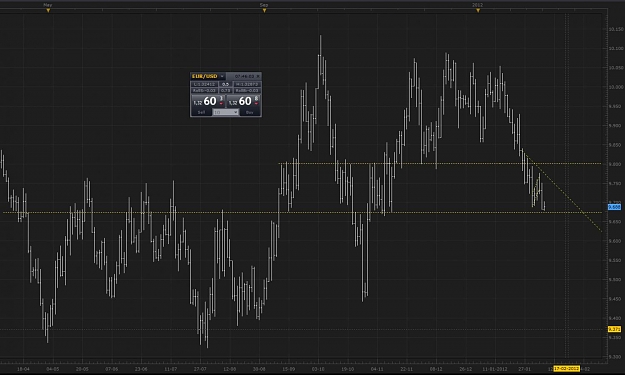625x375 pixels.
Task: Click the 15-09 date axis label
Action: click(288, 369)
